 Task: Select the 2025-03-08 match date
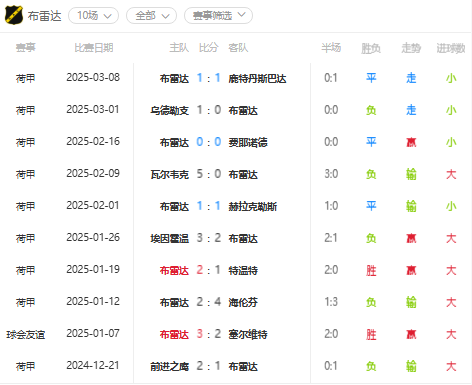[x=93, y=78]
